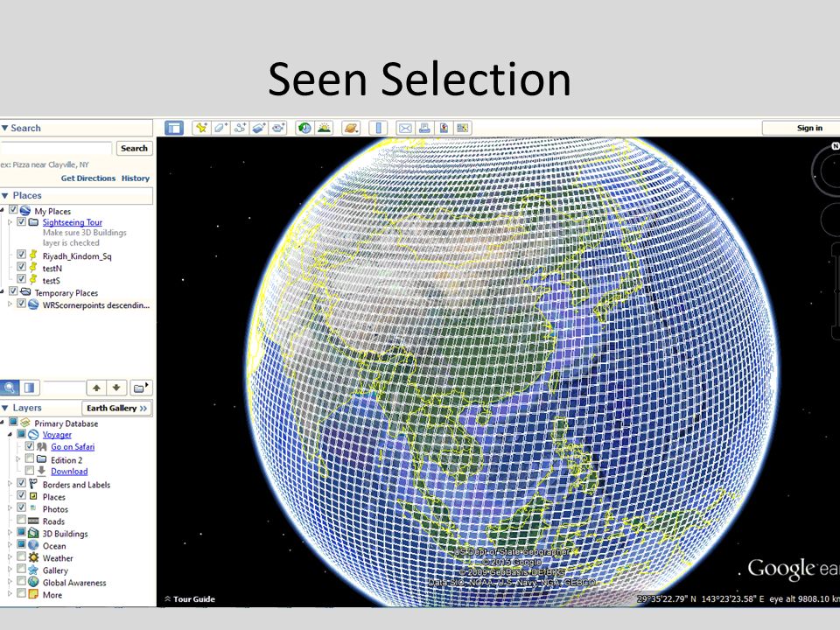The width and height of the screenshot is (840, 630).
Task: Open search History link
Action: (x=136, y=178)
